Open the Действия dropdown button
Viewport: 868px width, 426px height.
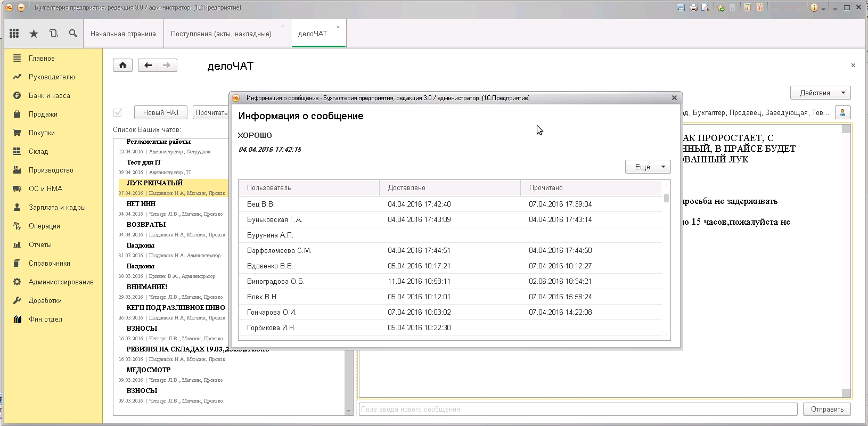820,93
